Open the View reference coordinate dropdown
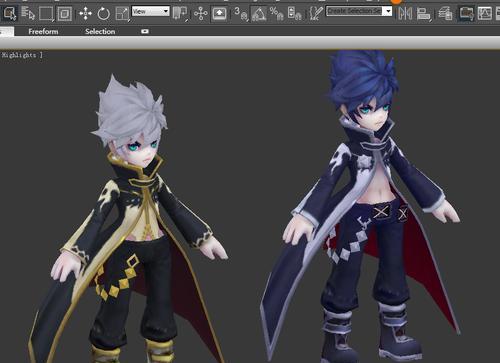This screenshot has width=500, height=363. click(151, 11)
